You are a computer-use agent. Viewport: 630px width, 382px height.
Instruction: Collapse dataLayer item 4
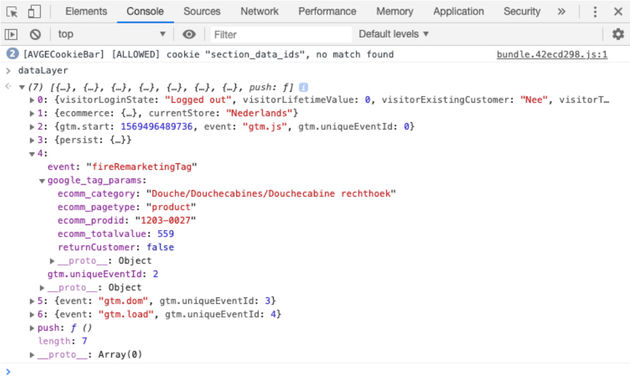(32, 154)
